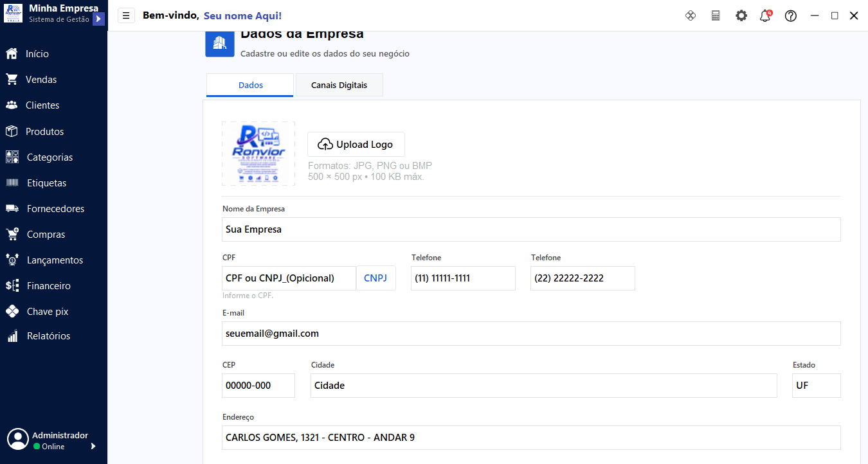This screenshot has width=868, height=464.
Task: Open the help question mark icon
Action: pos(791,16)
